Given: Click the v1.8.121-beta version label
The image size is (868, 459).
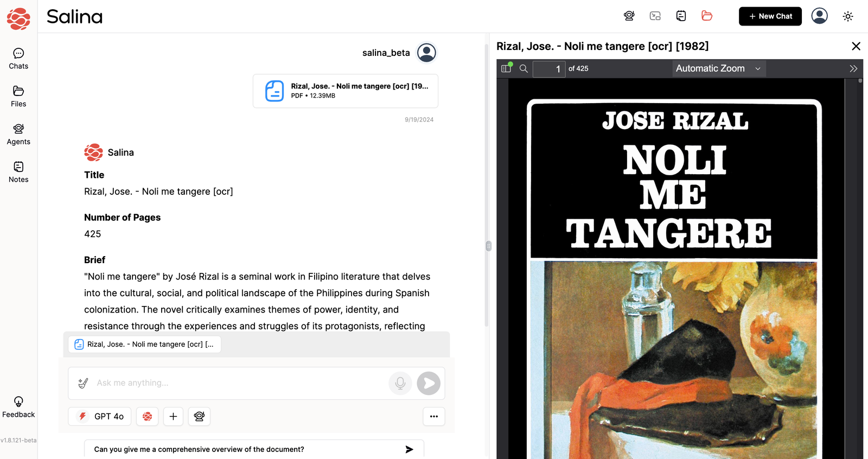Looking at the screenshot, I should click(x=18, y=440).
